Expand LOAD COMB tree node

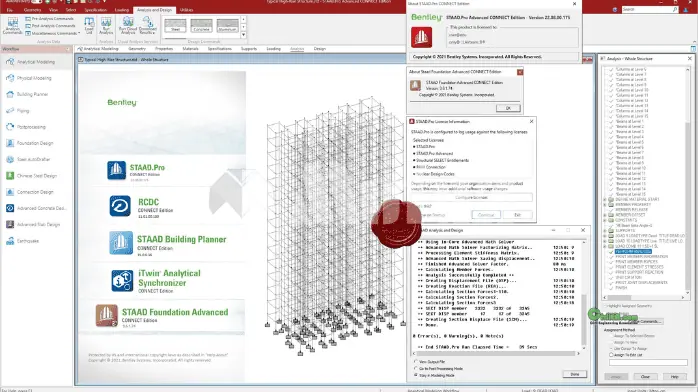(x=605, y=246)
